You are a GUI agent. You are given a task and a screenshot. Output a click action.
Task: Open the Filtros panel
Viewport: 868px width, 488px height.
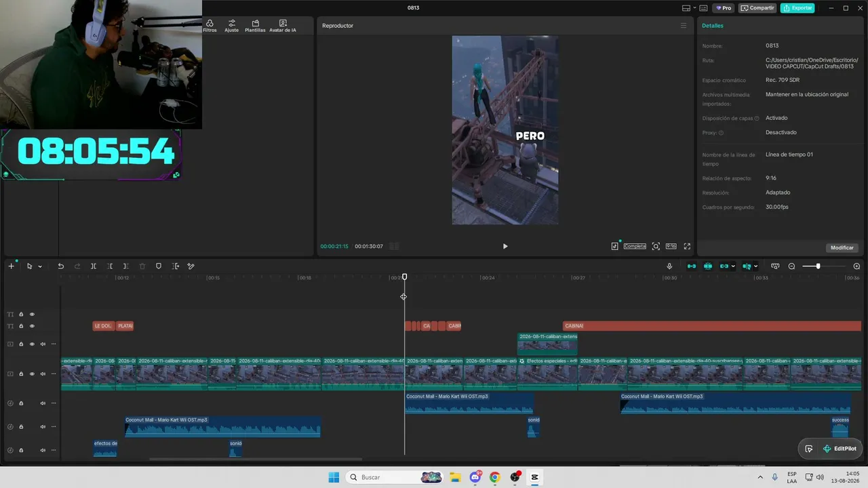210,26
